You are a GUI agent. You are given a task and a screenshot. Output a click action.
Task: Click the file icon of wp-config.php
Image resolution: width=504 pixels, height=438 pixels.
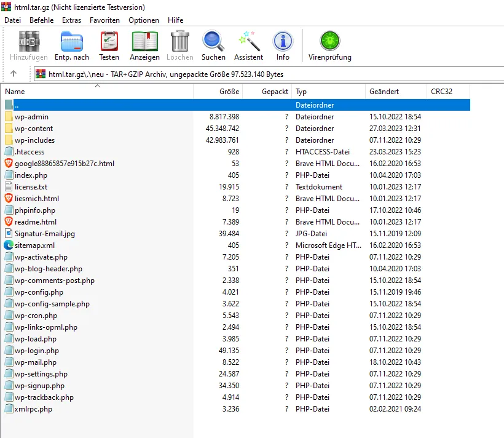point(9,292)
